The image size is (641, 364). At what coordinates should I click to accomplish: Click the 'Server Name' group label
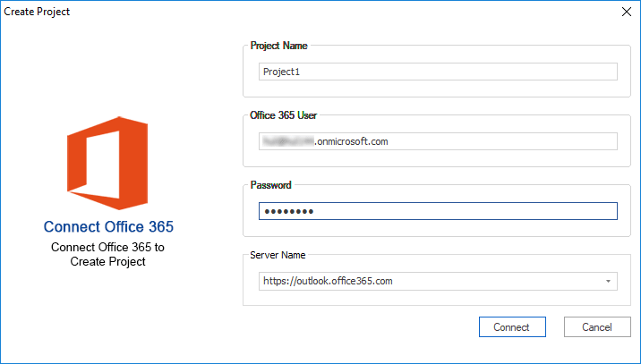278,255
